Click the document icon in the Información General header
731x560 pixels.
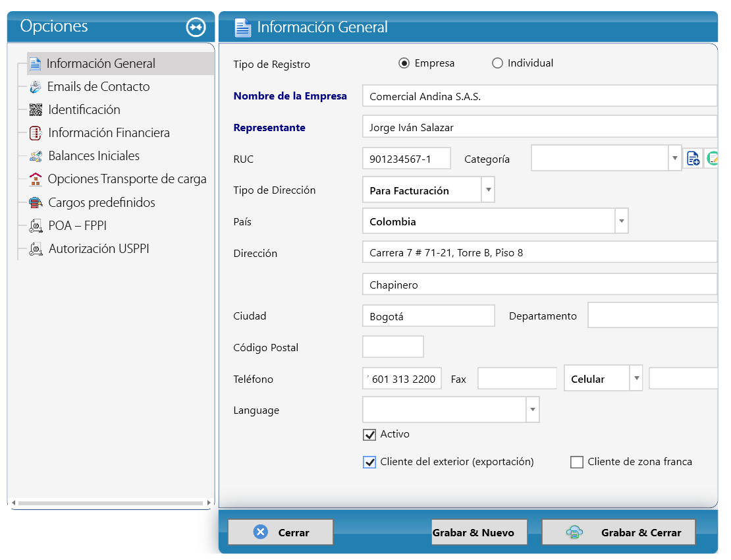[242, 28]
